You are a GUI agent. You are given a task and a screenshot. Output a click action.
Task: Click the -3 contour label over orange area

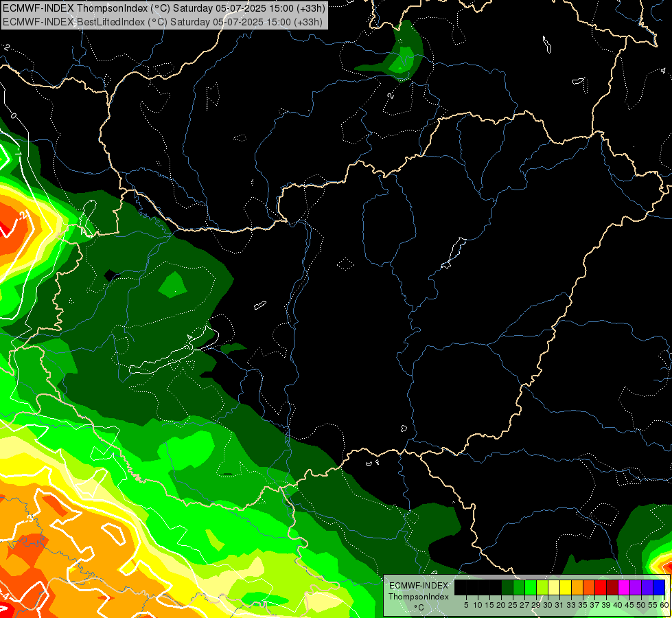pyautogui.click(x=29, y=518)
